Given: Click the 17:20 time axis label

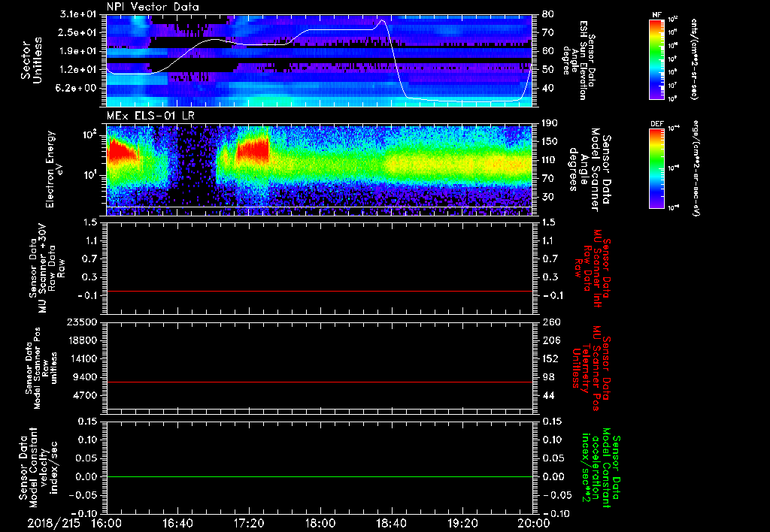Looking at the screenshot, I should 249,523.
